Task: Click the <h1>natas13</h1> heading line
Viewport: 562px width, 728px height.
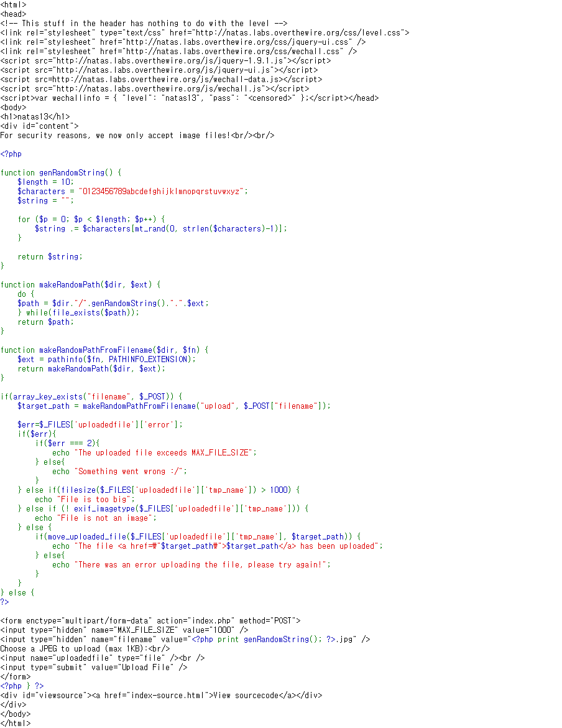Action: [x=35, y=116]
